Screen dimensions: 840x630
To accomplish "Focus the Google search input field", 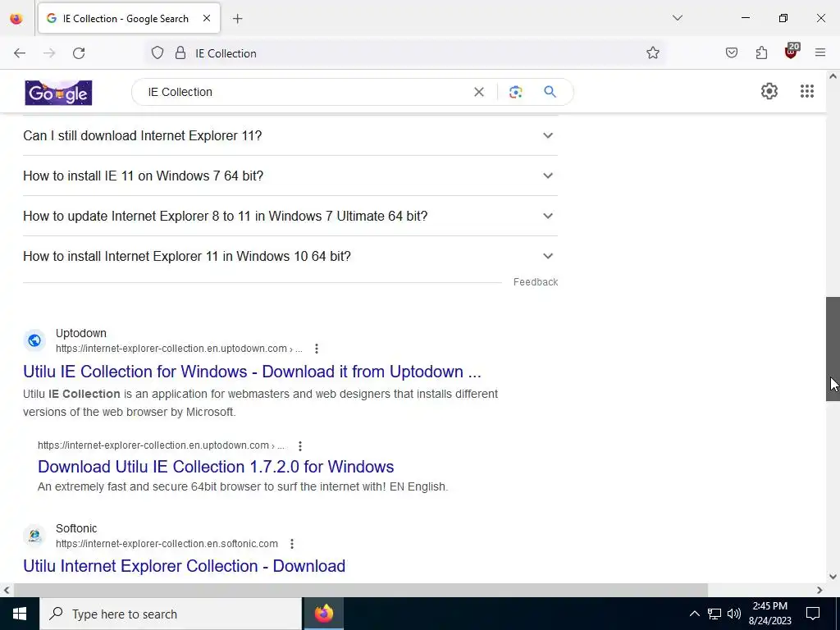I will coord(305,92).
